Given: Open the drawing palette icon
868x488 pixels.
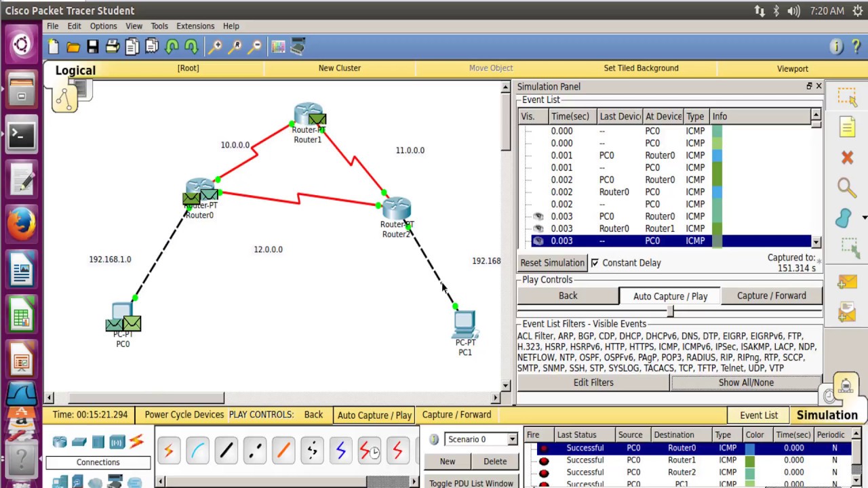Looking at the screenshot, I should click(x=278, y=47).
